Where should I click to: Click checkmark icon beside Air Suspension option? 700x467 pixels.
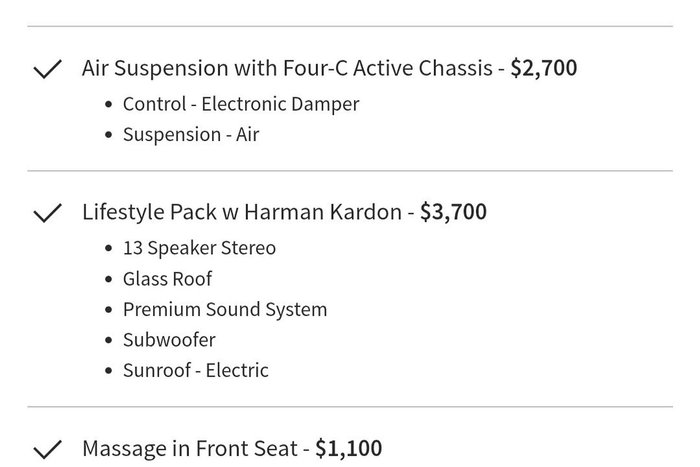[x=47, y=69]
